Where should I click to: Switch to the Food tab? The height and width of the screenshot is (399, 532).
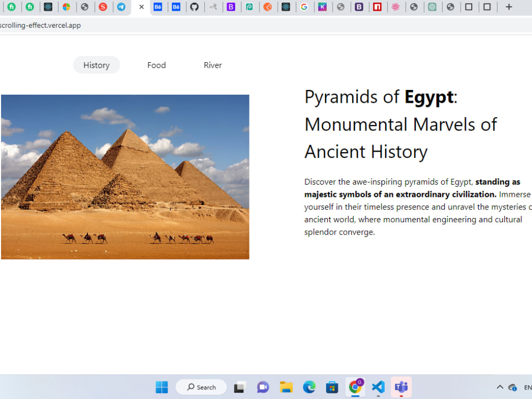pos(156,65)
